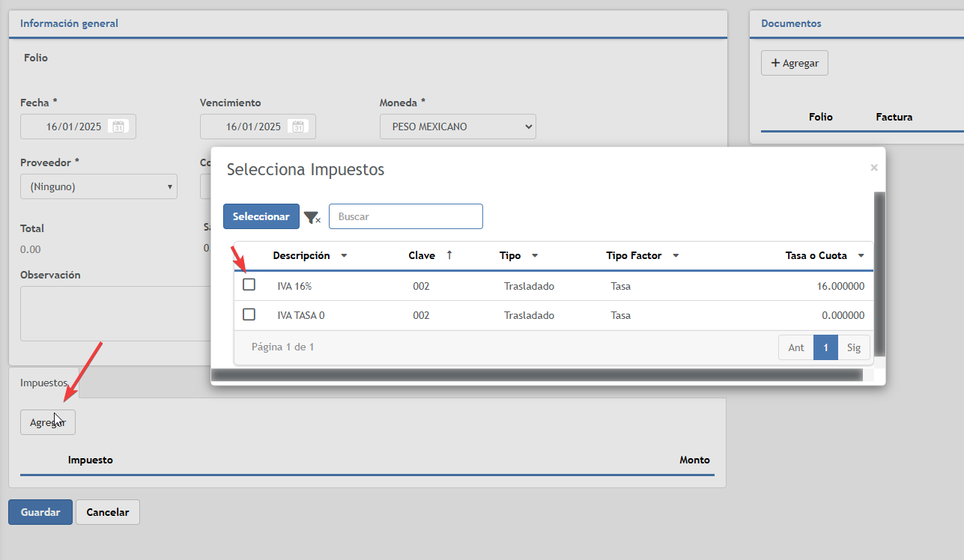Click Agregar under the Impuestos tab
The height and width of the screenshot is (560, 964).
48,422
